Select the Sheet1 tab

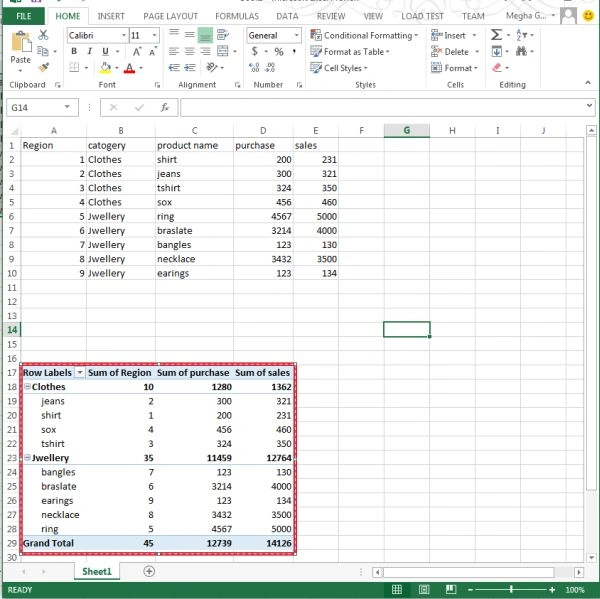click(x=97, y=571)
